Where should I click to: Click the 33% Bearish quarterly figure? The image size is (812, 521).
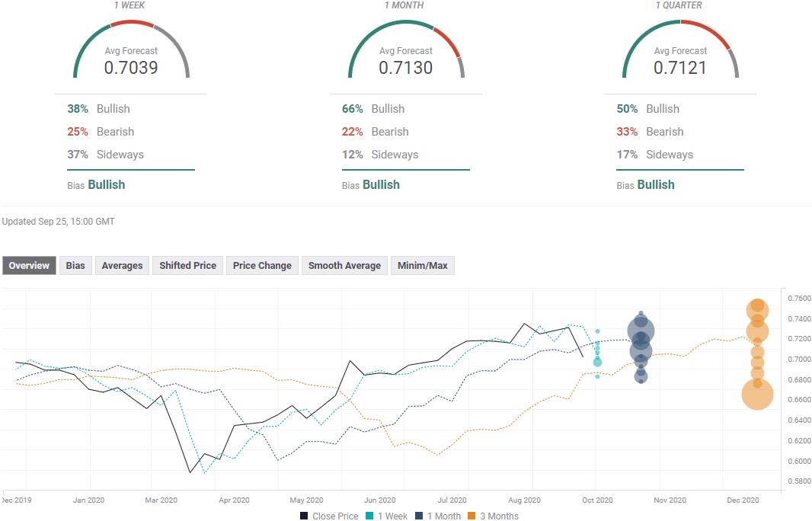(x=650, y=132)
